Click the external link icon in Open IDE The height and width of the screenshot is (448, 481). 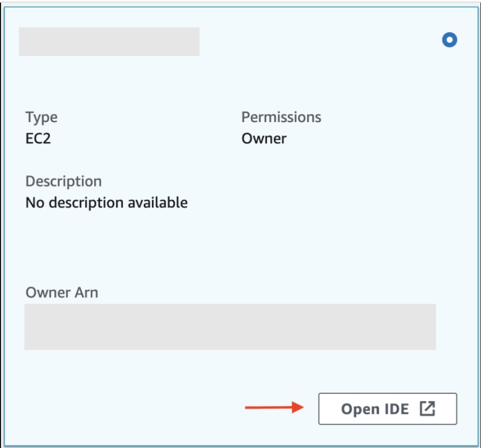[427, 409]
